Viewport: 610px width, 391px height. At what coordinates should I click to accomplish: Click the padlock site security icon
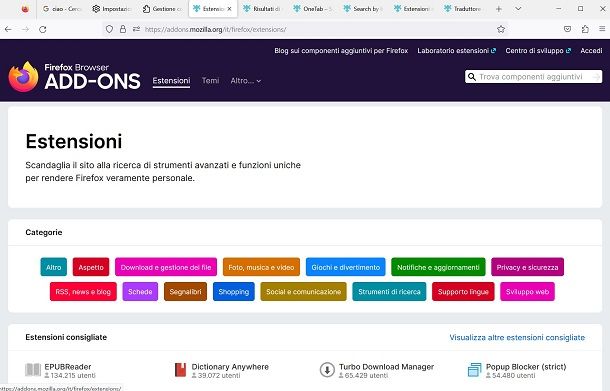pyautogui.click(x=123, y=29)
